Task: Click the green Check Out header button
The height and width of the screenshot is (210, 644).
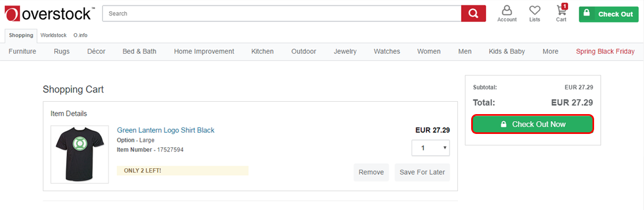Action: (x=609, y=14)
